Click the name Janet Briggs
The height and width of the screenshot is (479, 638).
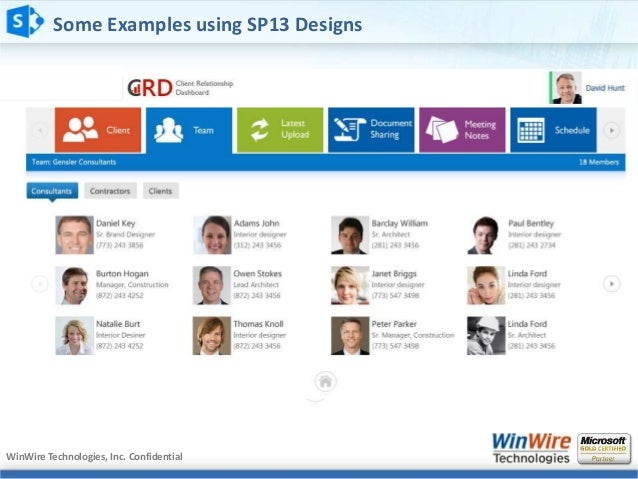pos(394,274)
